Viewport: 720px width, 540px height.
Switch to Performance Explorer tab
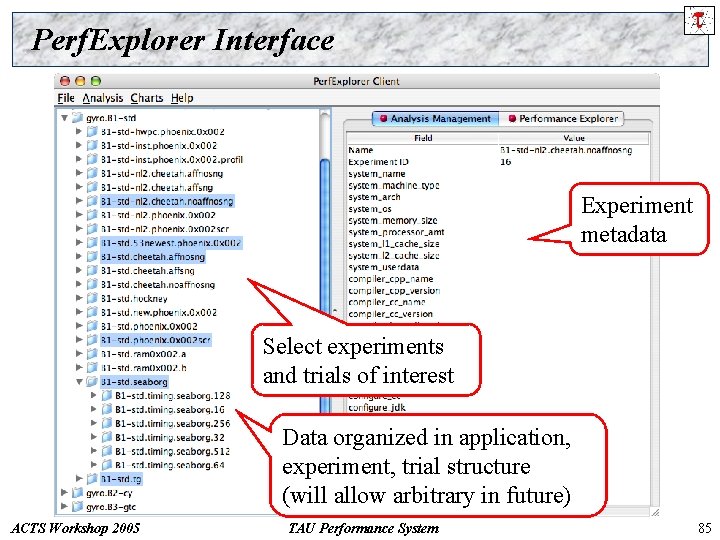pyautogui.click(x=563, y=118)
